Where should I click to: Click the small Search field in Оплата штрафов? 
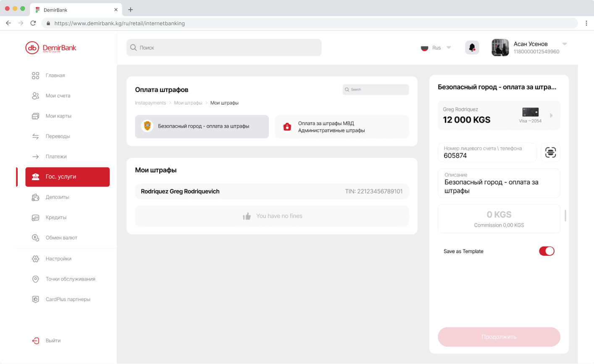[376, 89]
